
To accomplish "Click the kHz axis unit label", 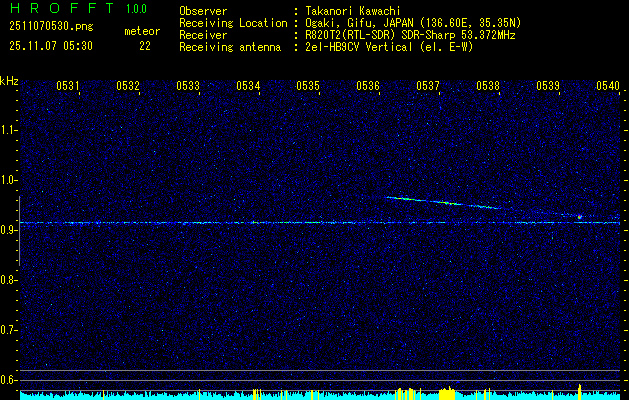I will 9,80.
